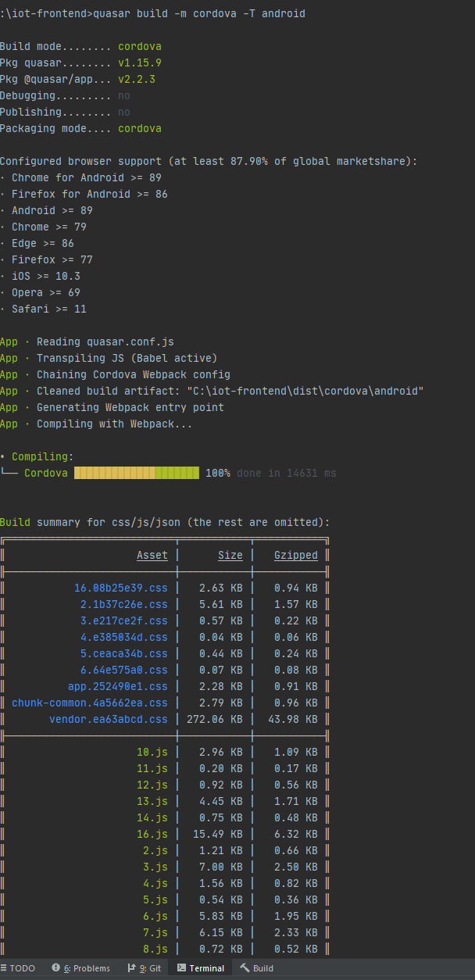This screenshot has height=980, width=475.
Task: Open the 16.js file link
Action: tap(152, 834)
